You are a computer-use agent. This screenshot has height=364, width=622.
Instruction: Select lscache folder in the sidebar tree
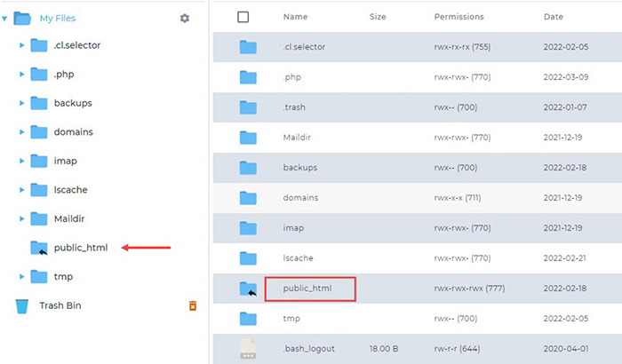click(x=70, y=190)
